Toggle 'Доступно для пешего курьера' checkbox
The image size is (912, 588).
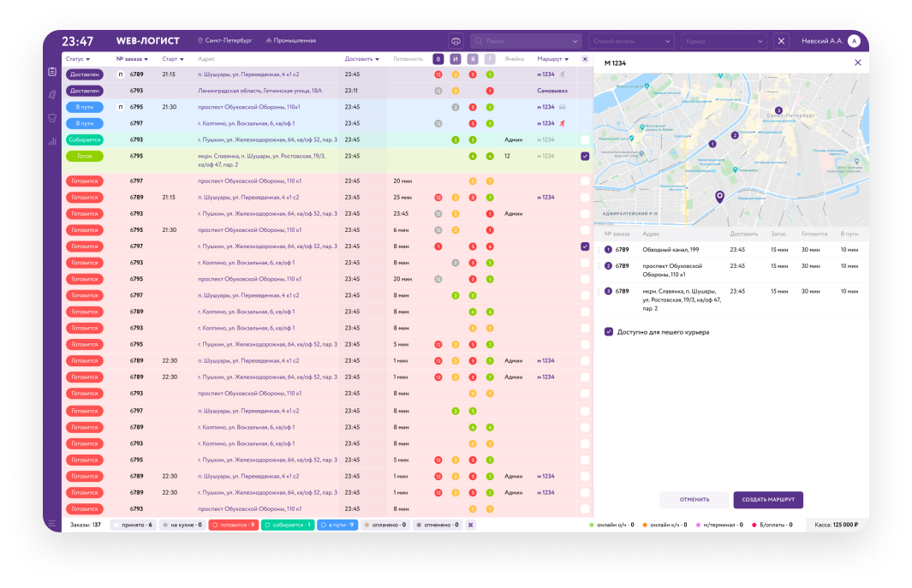pyautogui.click(x=609, y=332)
